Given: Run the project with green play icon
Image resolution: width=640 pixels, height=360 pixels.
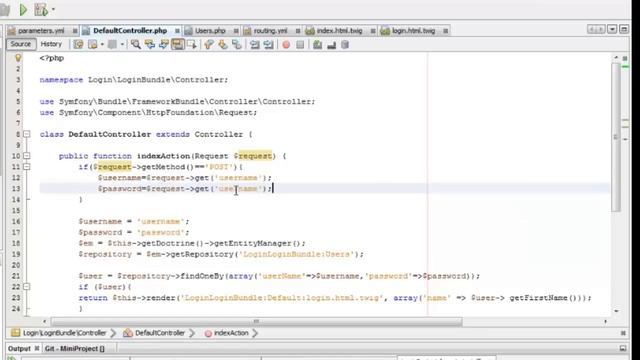Looking at the screenshot, I should pyautogui.click(x=23, y=9).
